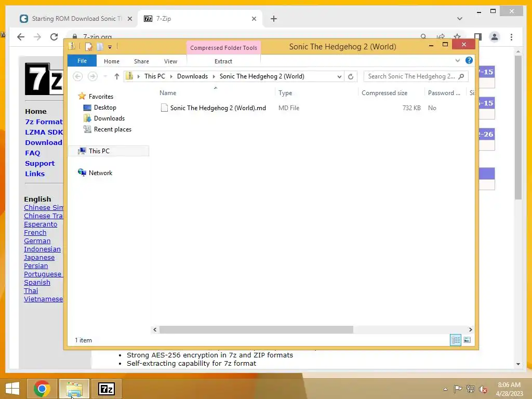Click Chrome's Back arrow button

(x=21, y=37)
